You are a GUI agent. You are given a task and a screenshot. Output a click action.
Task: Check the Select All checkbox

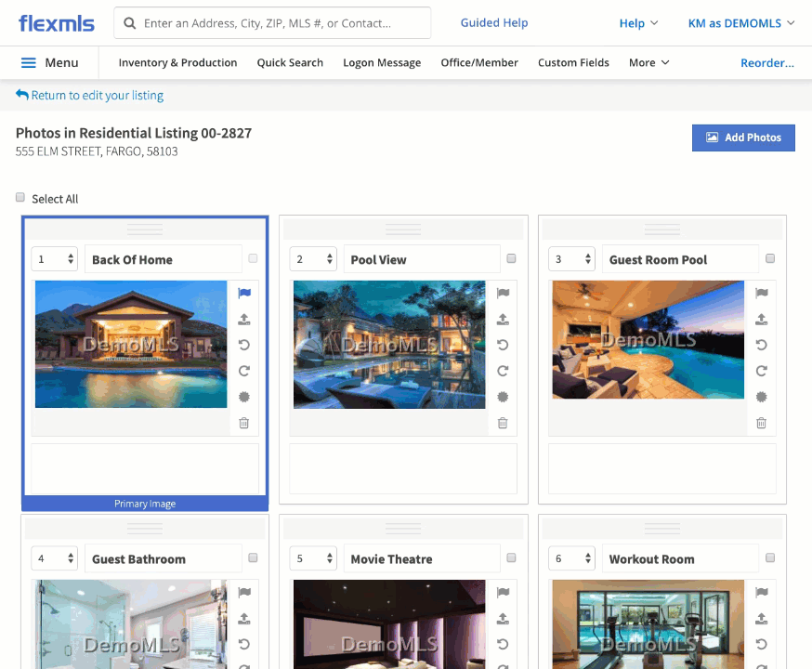point(20,197)
